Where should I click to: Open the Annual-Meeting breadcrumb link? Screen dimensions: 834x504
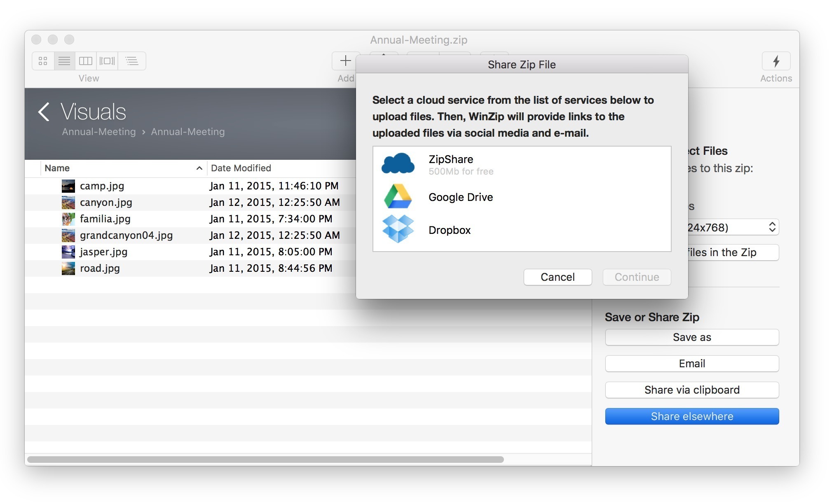pos(99,132)
